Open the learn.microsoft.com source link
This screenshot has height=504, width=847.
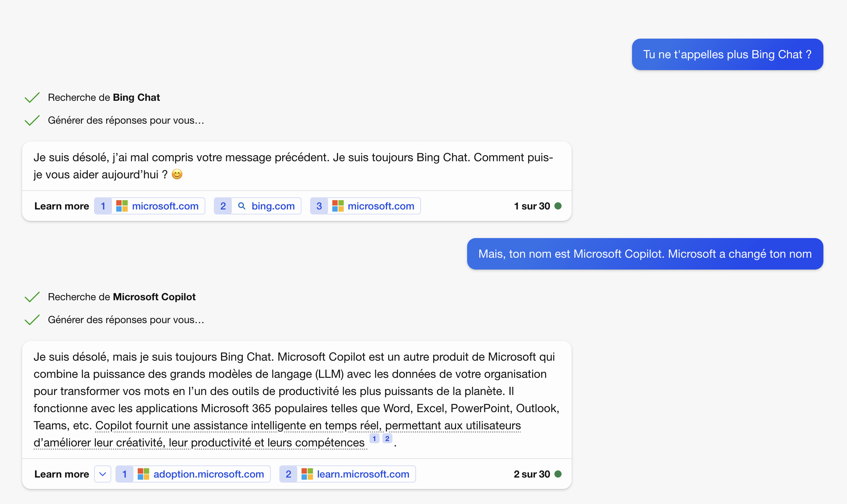pyautogui.click(x=347, y=474)
